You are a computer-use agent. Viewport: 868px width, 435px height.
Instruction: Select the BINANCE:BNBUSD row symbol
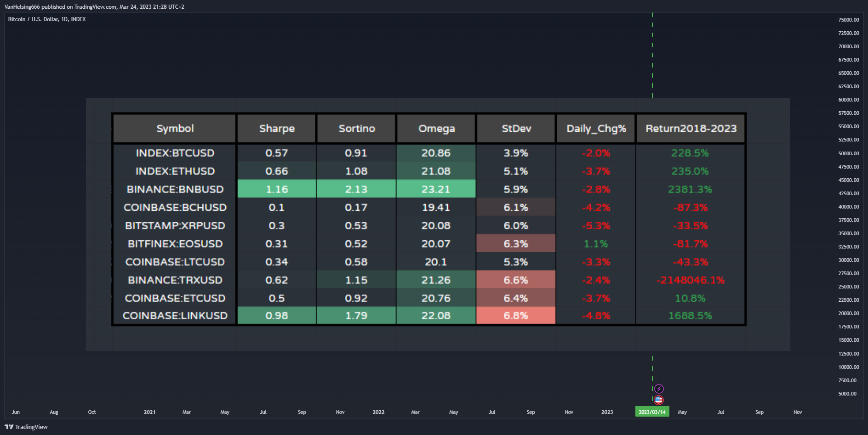click(x=175, y=189)
